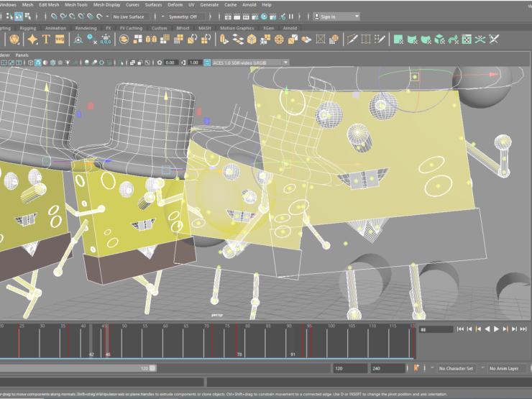Switch to the MASH shelf tab
532x399 pixels.
[x=205, y=28]
